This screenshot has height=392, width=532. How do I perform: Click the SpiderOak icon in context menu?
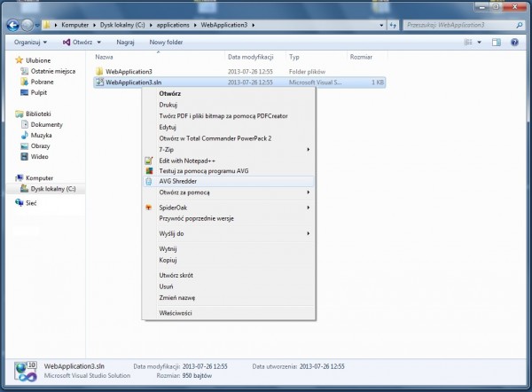pos(149,207)
